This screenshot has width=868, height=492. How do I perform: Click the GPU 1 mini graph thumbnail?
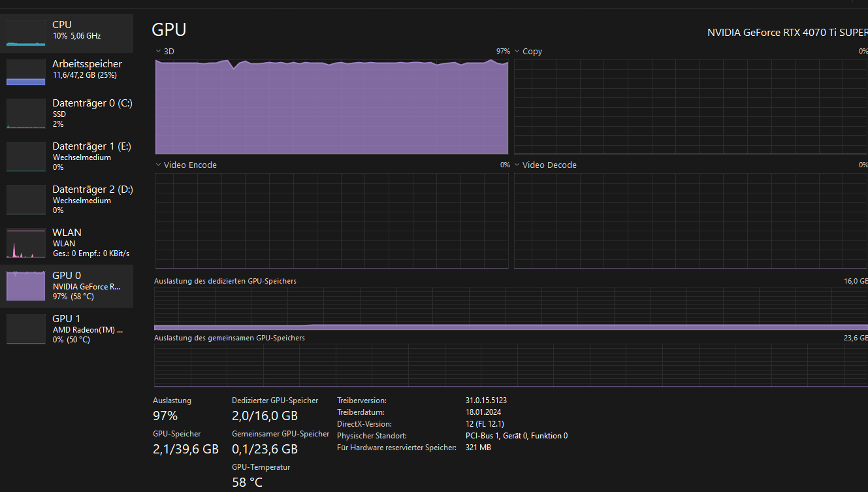point(26,329)
